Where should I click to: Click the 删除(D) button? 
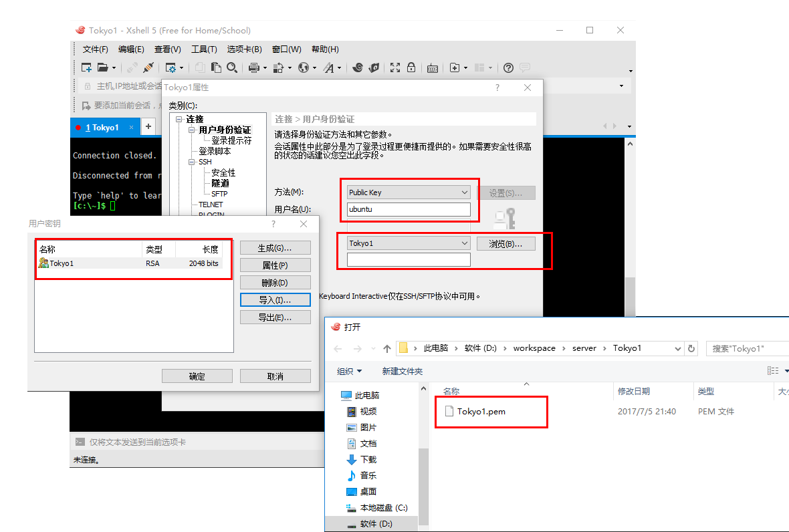point(275,283)
